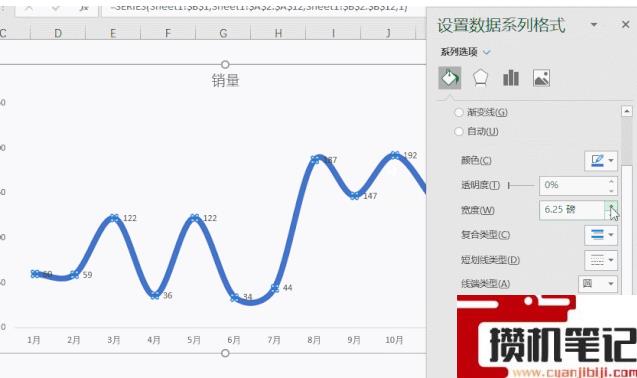Increase line width with 宽度 up arrow
This screenshot has height=378, width=637.
pyautogui.click(x=611, y=206)
